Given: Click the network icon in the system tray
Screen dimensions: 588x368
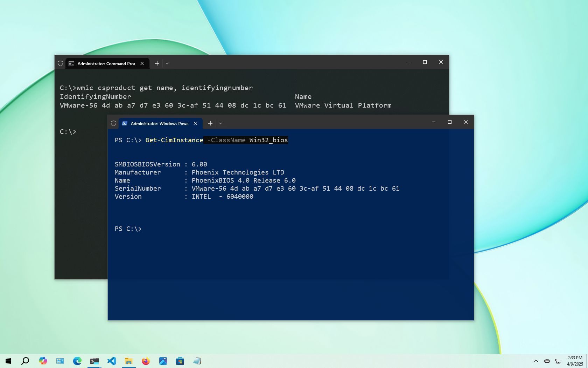Looking at the screenshot, I should tap(558, 361).
